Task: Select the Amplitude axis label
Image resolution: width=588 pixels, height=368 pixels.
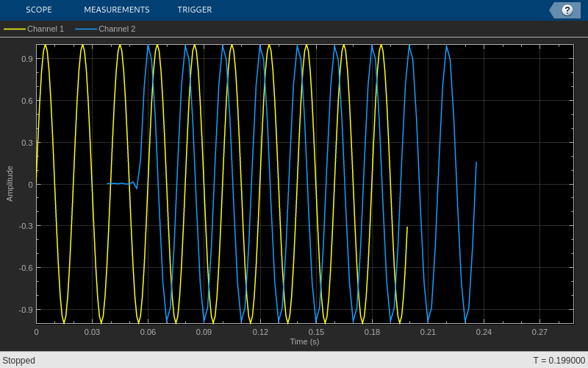Action: 10,183
